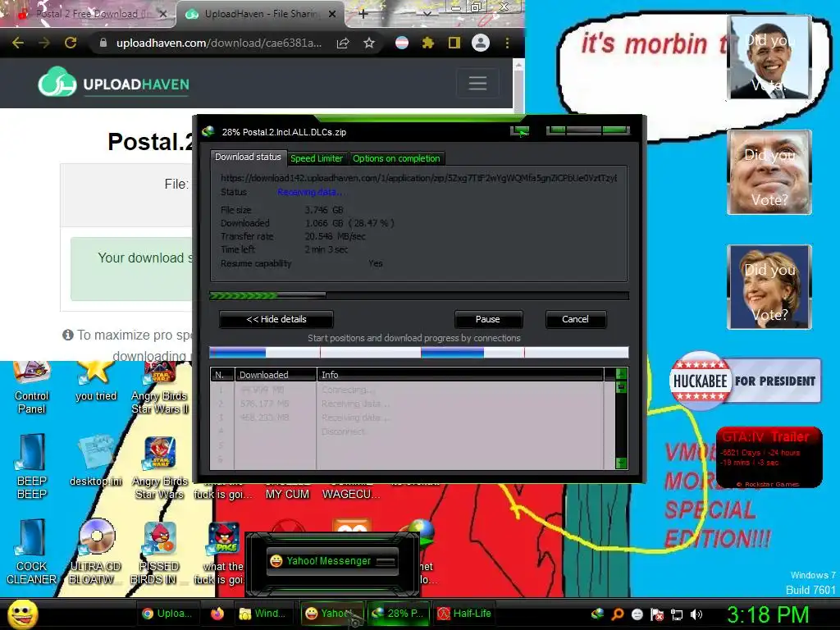Click the connections progress strip
The height and width of the screenshot is (630, 840).
point(419,353)
